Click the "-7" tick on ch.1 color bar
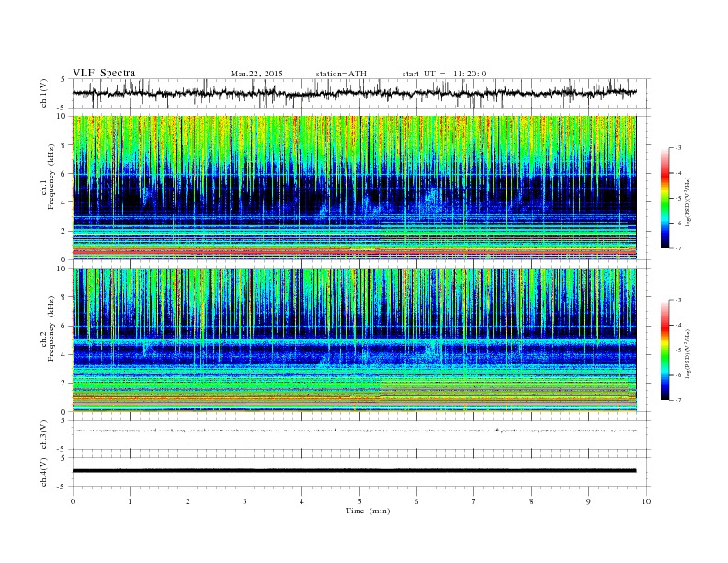This screenshot has height=563, width=728. click(x=678, y=248)
